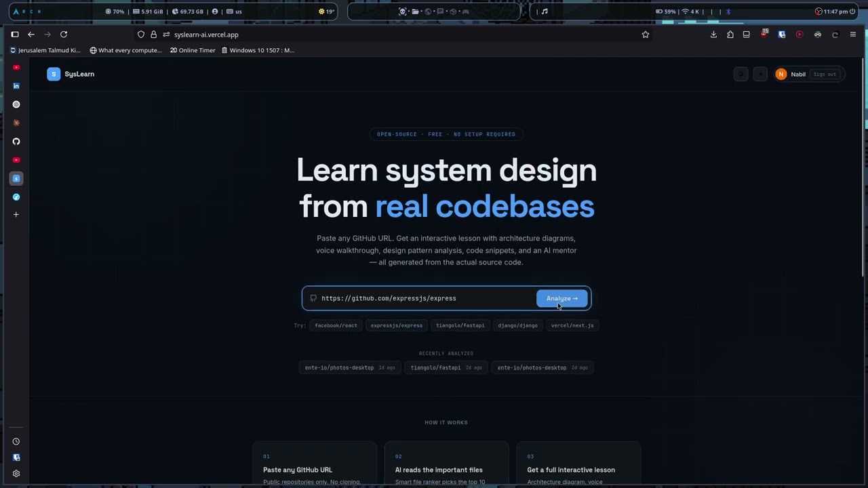Click the pink play-button extension icon
The width and height of the screenshot is (868, 488).
(x=800, y=35)
